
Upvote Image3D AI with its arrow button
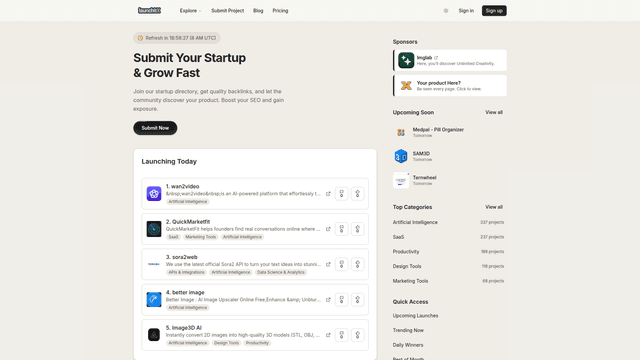pos(358,335)
